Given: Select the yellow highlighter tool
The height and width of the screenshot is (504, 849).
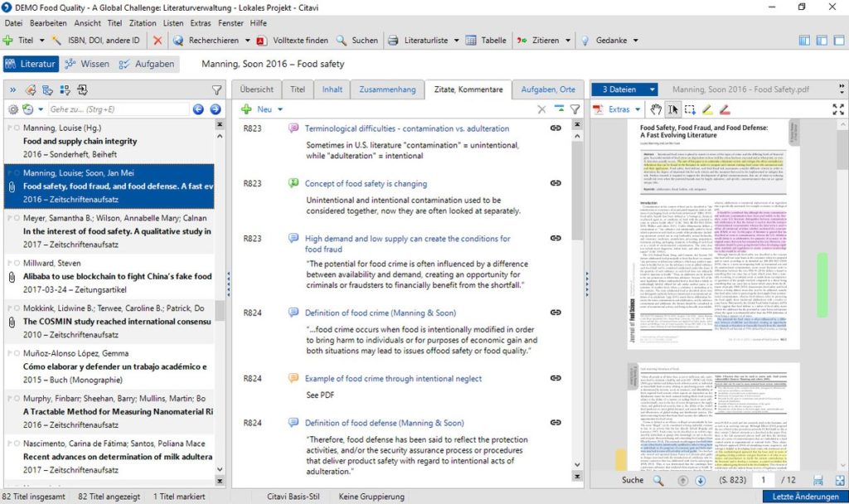Looking at the screenshot, I should (707, 109).
